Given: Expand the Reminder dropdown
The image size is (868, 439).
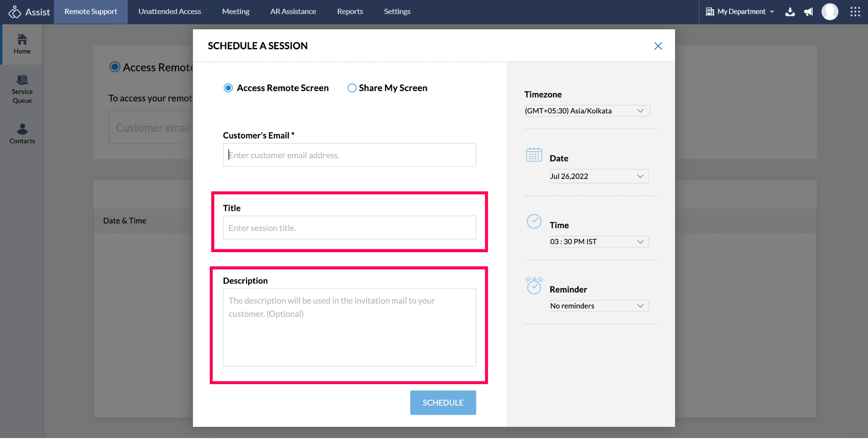Looking at the screenshot, I should tap(599, 306).
